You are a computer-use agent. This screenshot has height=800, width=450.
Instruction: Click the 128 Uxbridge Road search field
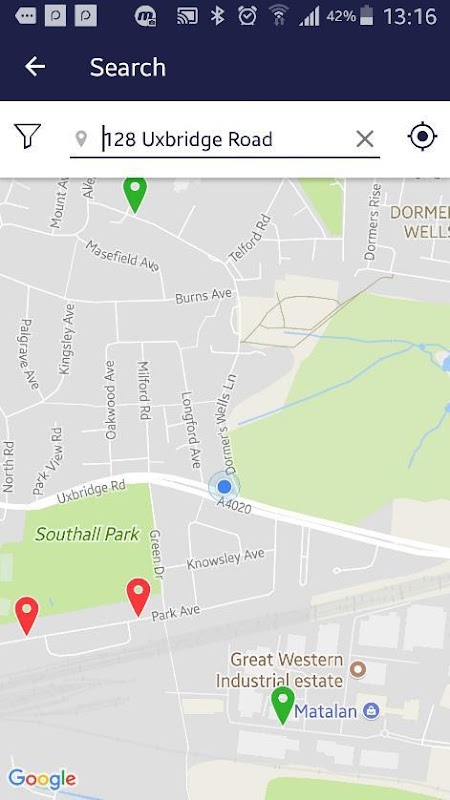(224, 139)
